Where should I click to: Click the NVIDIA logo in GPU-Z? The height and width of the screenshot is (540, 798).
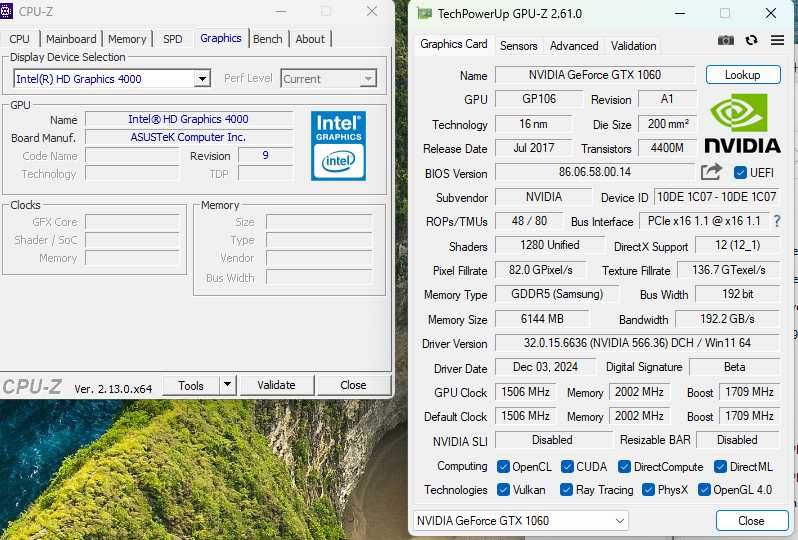742,123
